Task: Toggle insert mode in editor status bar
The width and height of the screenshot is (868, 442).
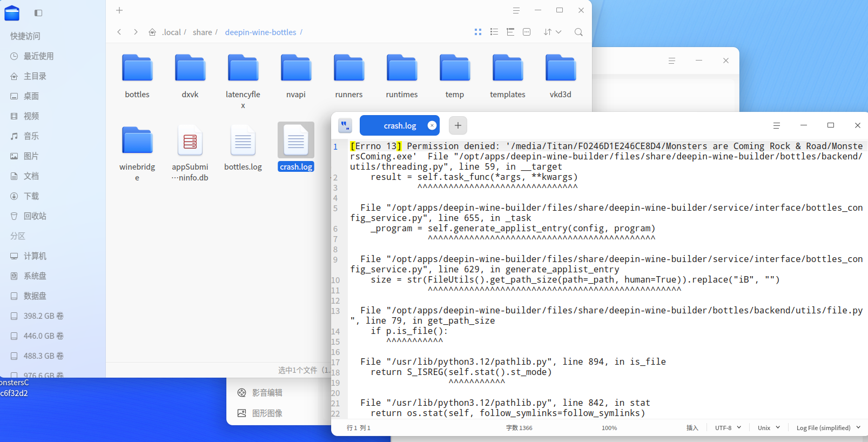Action: (692, 428)
